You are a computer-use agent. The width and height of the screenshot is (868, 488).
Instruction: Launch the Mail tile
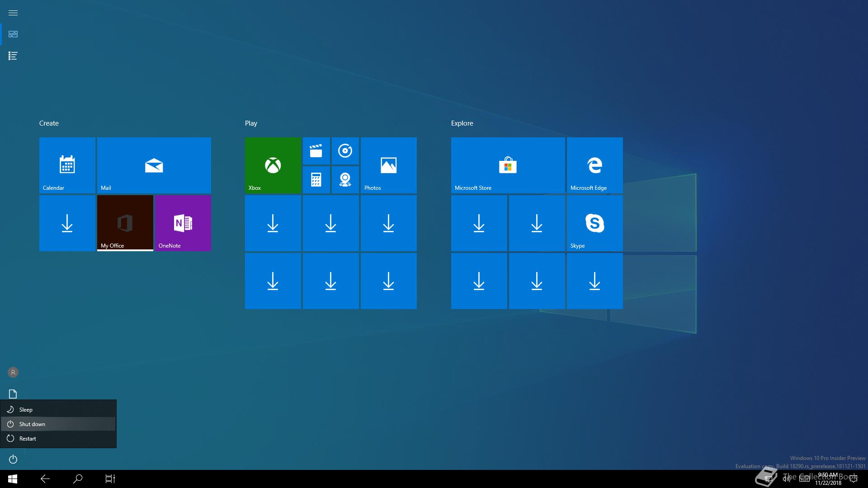tap(154, 165)
